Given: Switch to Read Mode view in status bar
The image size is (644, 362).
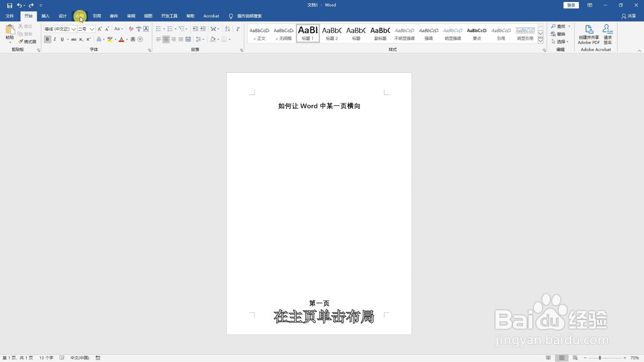Looking at the screenshot, I should tap(548, 358).
